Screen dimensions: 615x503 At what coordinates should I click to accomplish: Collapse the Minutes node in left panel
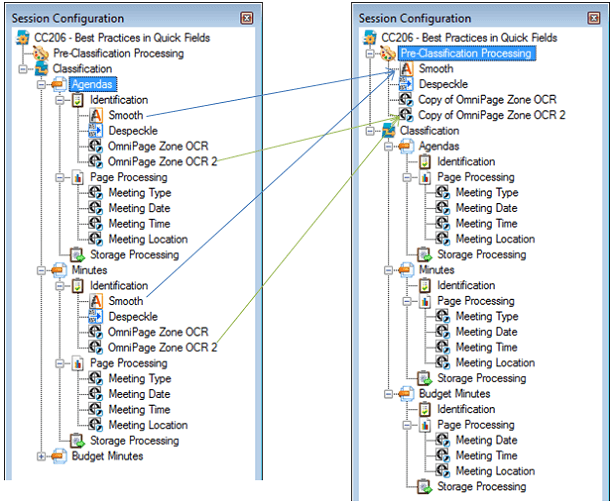coord(41,270)
